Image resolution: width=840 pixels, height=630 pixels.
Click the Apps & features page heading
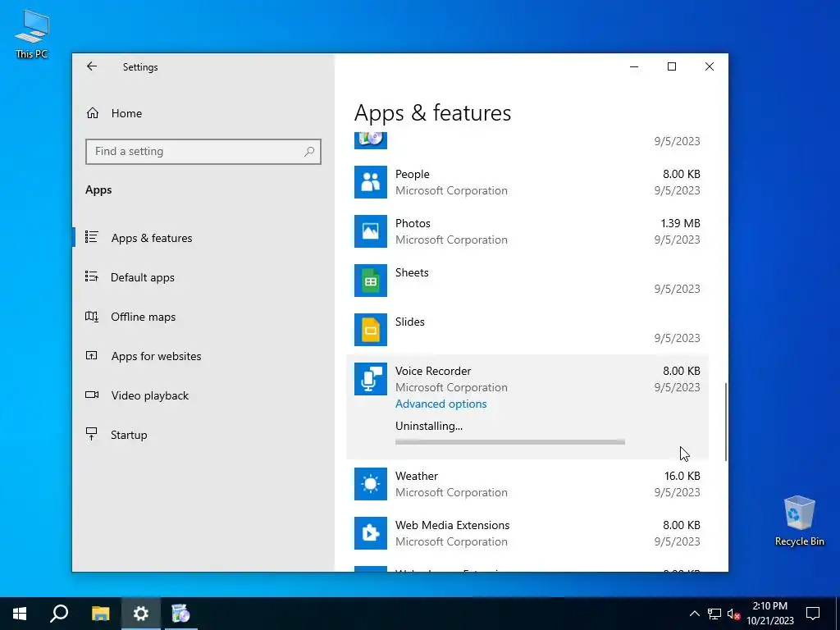click(433, 113)
